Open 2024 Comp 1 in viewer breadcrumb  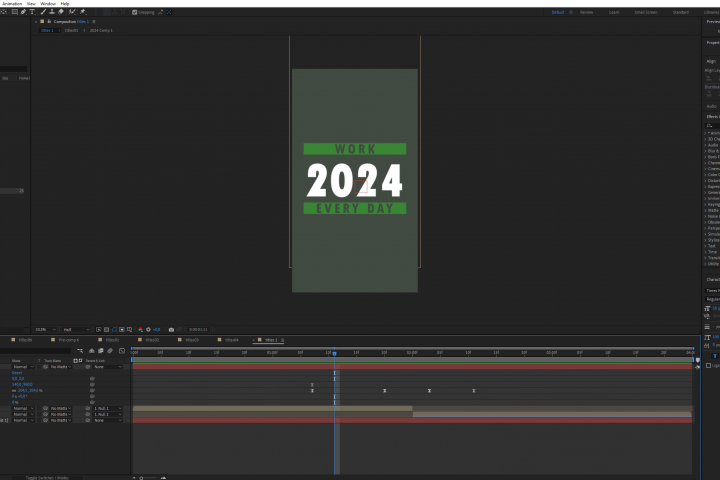tap(101, 30)
